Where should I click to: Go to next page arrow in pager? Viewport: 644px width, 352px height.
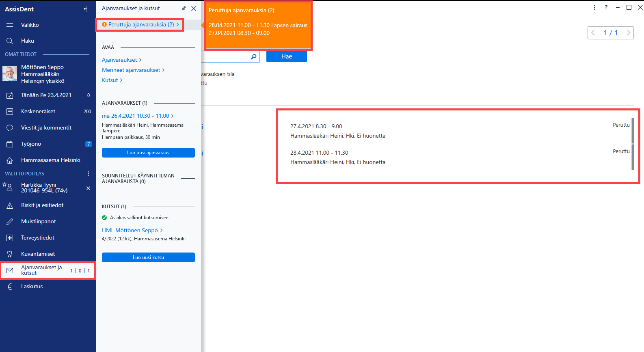point(628,33)
